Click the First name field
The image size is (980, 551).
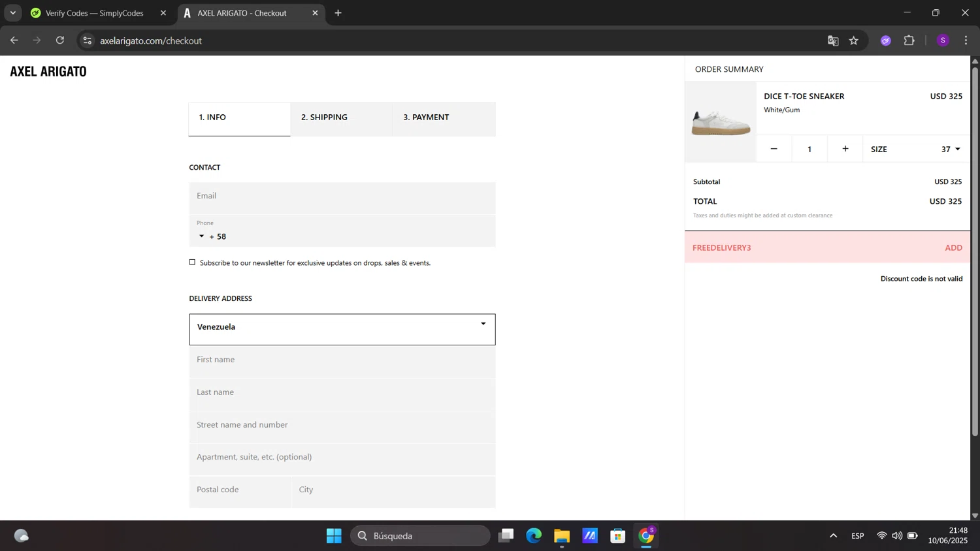click(342, 362)
